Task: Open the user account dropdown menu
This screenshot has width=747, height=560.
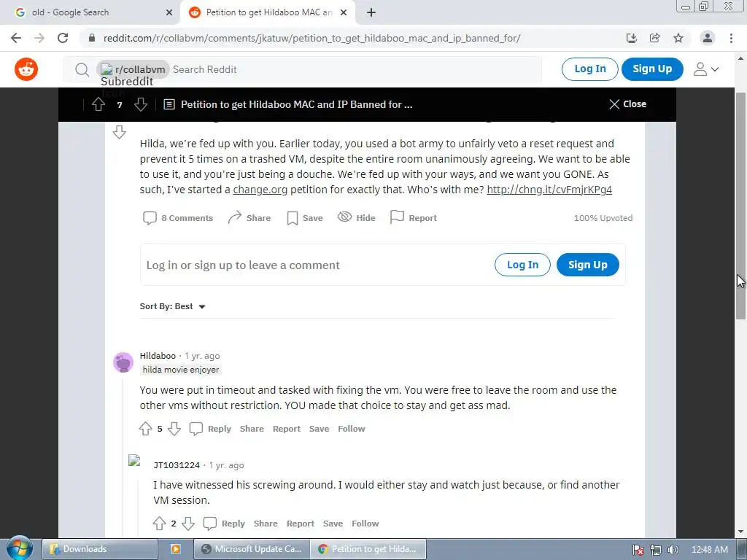Action: [705, 69]
